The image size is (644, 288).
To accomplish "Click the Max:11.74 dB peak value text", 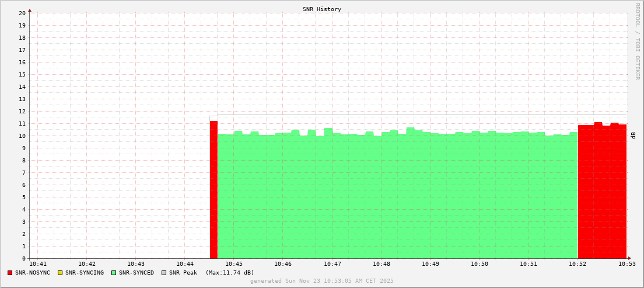I will [x=230, y=273].
